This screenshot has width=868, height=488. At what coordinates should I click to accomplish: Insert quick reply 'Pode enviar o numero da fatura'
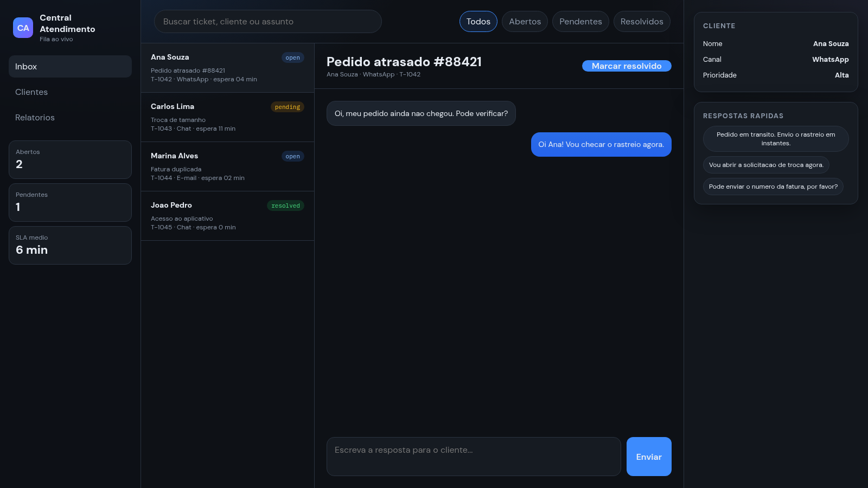tap(773, 187)
